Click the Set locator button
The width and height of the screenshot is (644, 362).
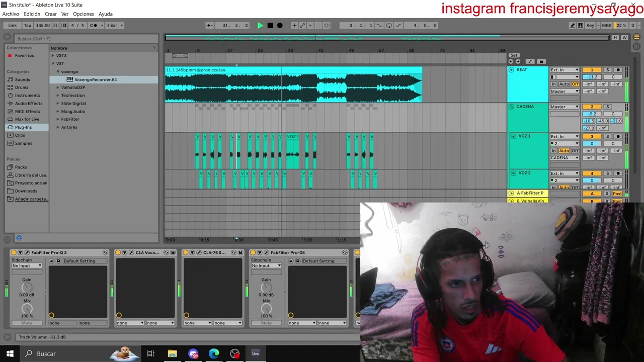coord(514,55)
